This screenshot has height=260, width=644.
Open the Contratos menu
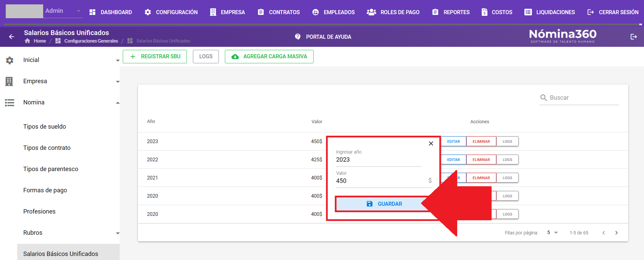pyautogui.click(x=279, y=12)
